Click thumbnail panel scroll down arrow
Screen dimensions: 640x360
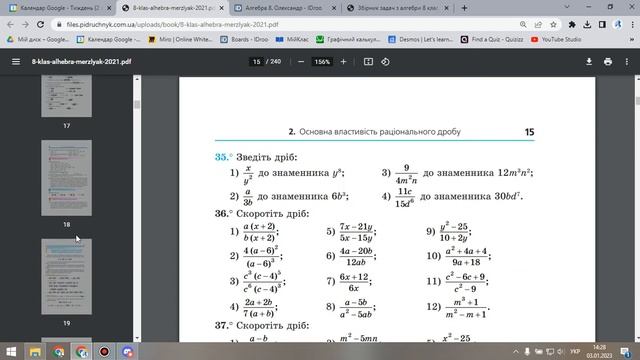[x=137, y=338]
